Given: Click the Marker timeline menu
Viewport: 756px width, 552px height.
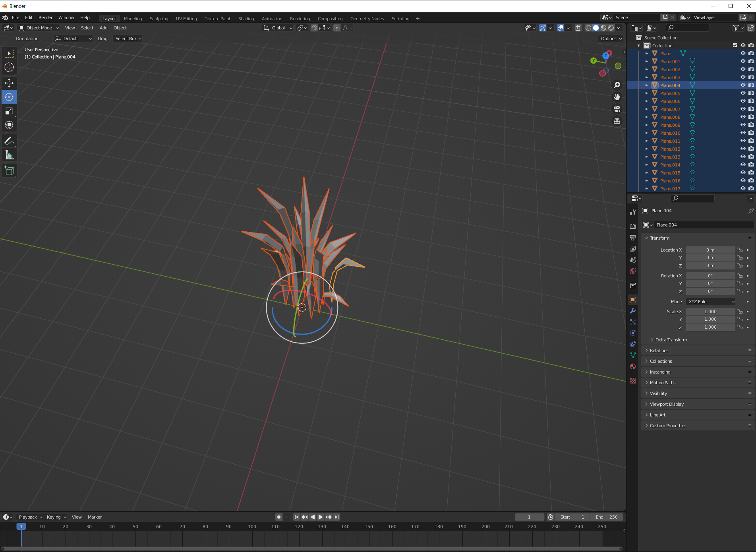Looking at the screenshot, I should [95, 517].
